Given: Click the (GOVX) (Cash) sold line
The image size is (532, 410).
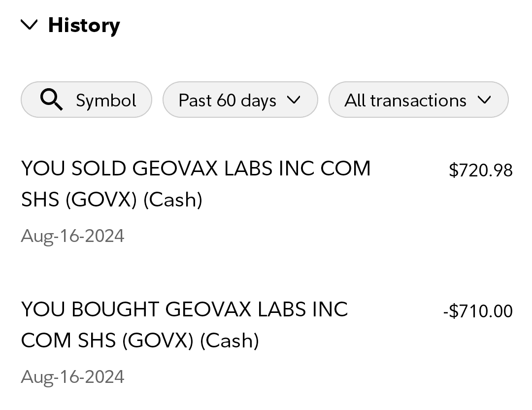Looking at the screenshot, I should [112, 200].
